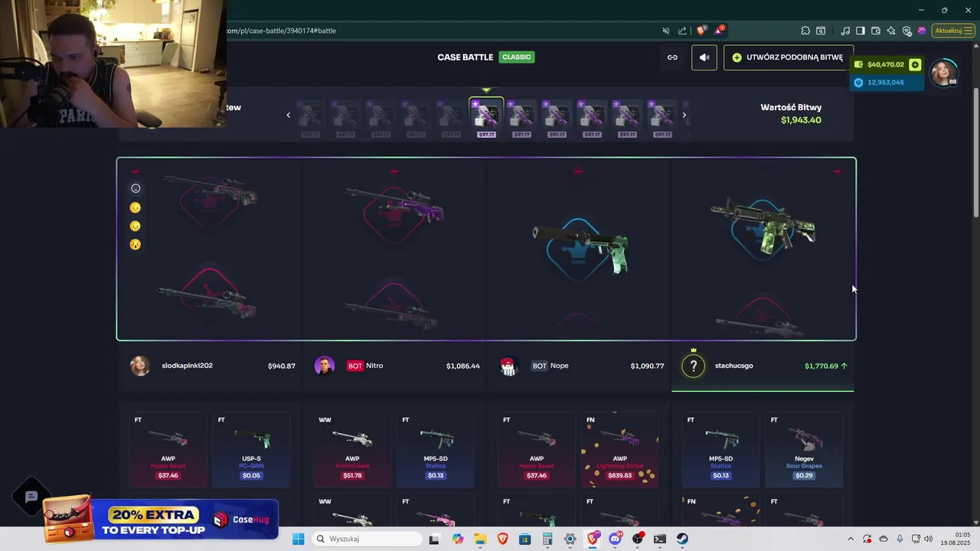This screenshot has width=980, height=551.
Task: Click the CASE BATTLE Classic badge
Action: [x=517, y=57]
